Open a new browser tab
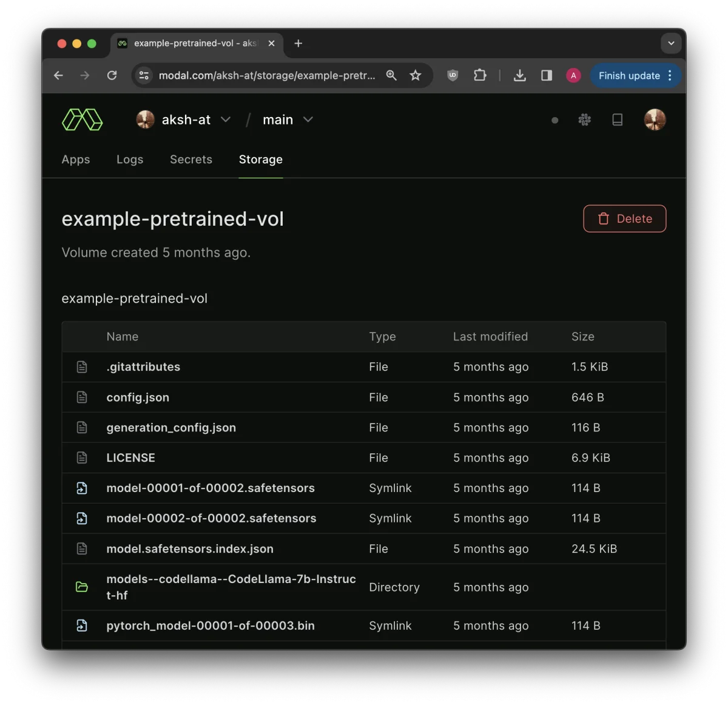 click(x=298, y=43)
